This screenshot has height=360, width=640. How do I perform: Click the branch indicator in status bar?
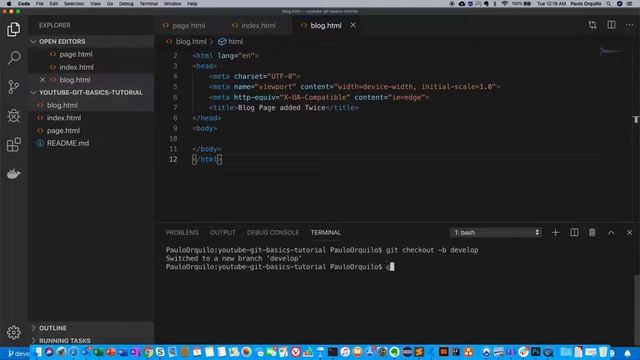pos(19,353)
